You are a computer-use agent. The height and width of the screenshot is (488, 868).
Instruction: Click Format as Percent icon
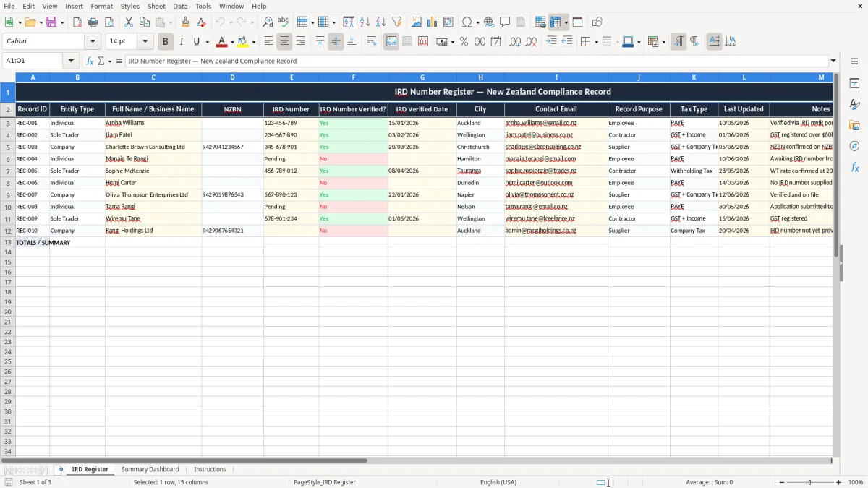tap(464, 42)
